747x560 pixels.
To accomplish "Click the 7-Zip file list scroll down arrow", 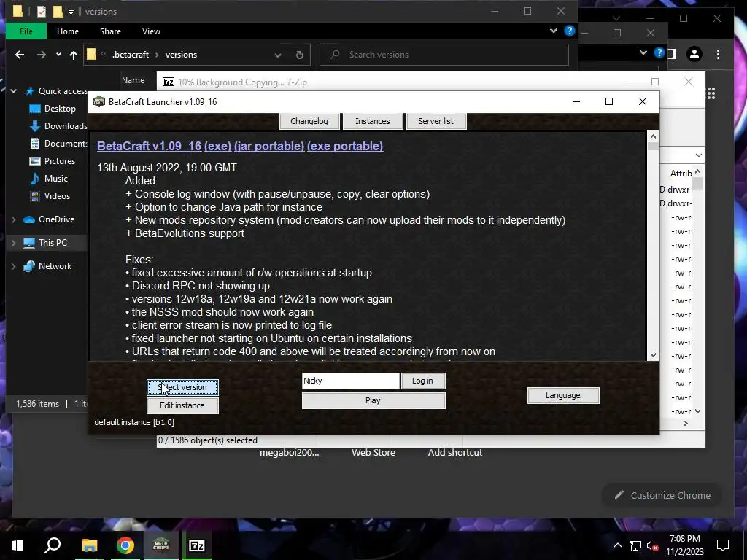I will 698,411.
